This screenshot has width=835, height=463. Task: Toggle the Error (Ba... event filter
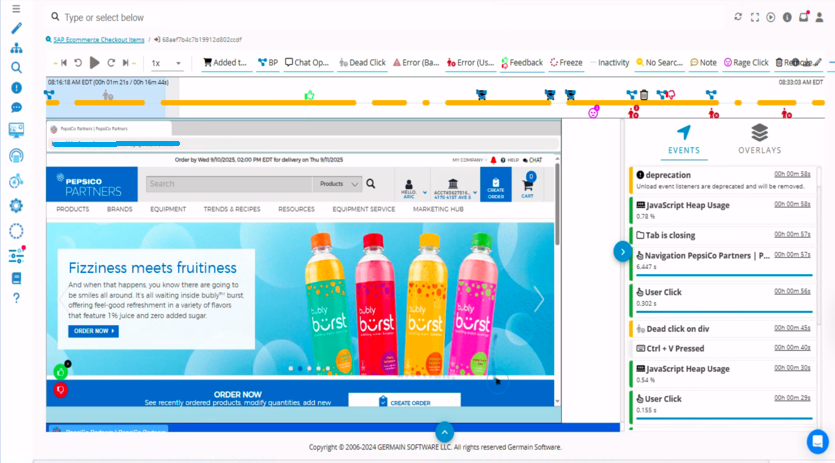[416, 63]
